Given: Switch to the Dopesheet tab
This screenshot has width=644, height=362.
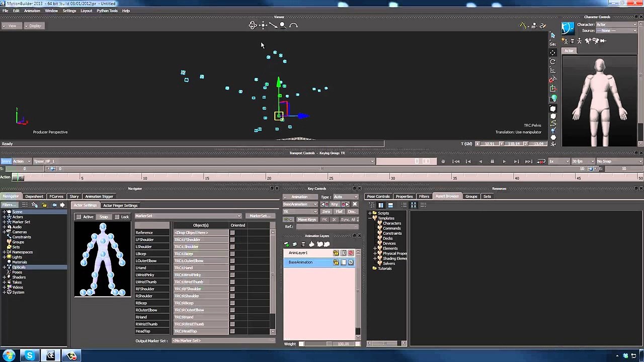Looking at the screenshot, I should pyautogui.click(x=34, y=197).
